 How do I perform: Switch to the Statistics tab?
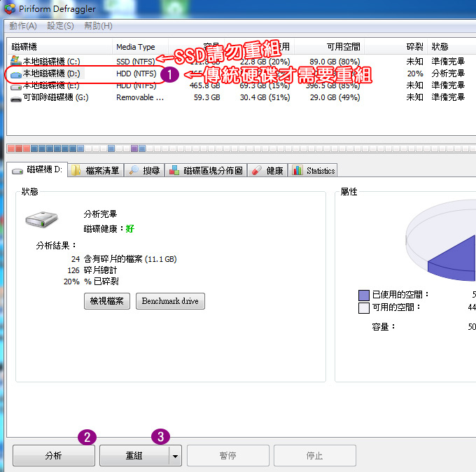313,170
